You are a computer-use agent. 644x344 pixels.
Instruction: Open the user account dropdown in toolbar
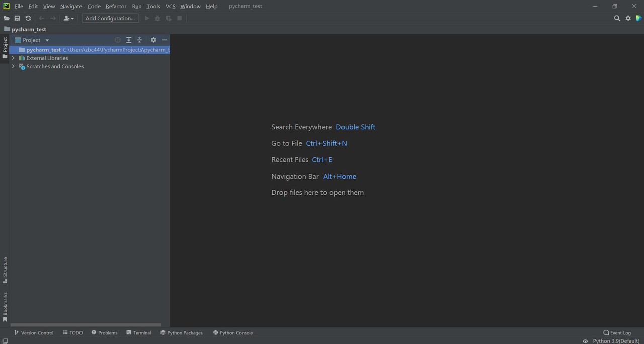68,18
